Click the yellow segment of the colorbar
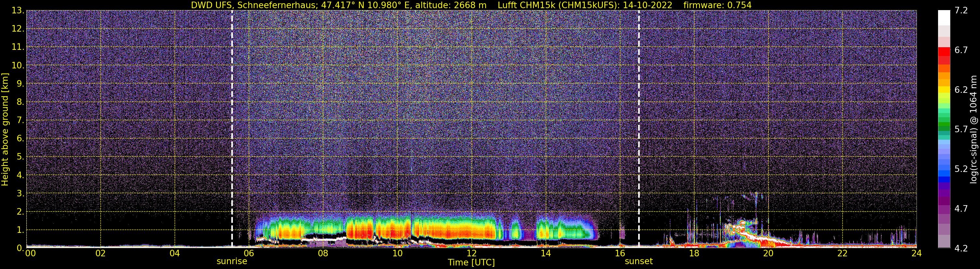The width and height of the screenshot is (980, 269). click(x=944, y=90)
